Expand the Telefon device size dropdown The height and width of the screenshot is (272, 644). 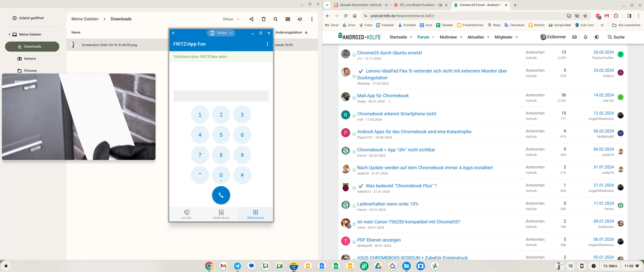coord(221,33)
